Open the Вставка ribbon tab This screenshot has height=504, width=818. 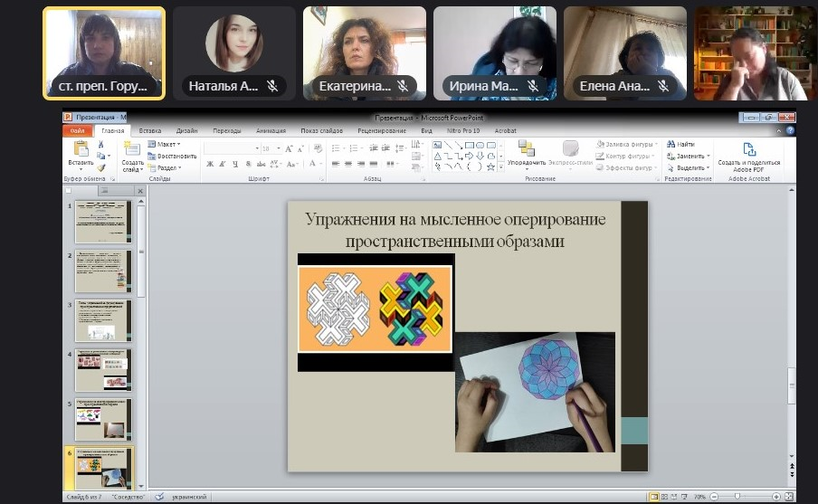click(150, 131)
